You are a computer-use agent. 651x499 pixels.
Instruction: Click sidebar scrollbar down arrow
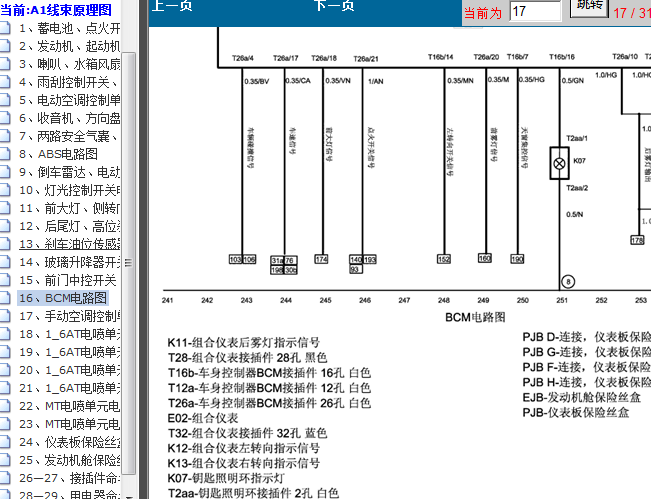128,496
